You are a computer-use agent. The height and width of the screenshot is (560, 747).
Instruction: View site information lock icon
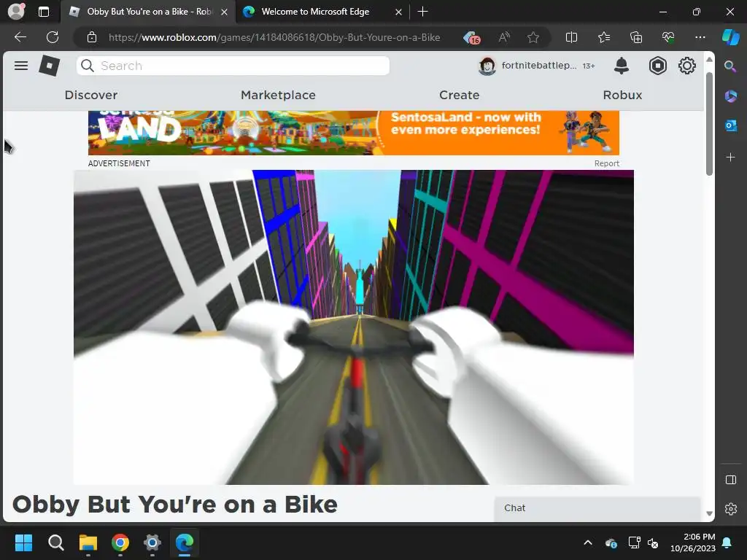pos(91,37)
